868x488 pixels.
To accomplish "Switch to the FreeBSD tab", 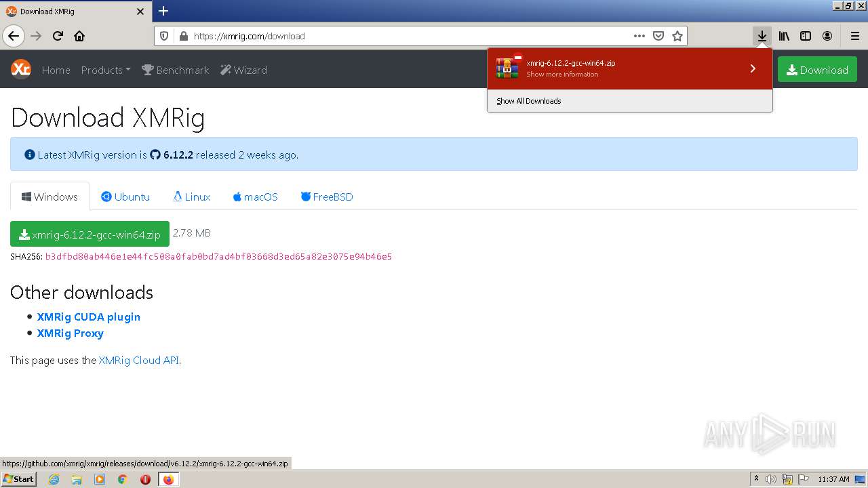I will (x=327, y=197).
